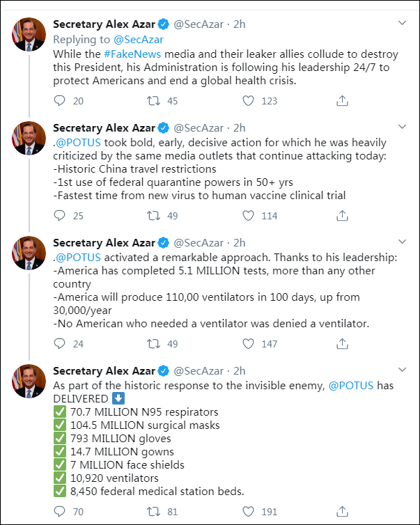Image resolution: width=420 pixels, height=525 pixels.
Task: Share the 5.1 MILLION tests tweet
Action: (342, 343)
